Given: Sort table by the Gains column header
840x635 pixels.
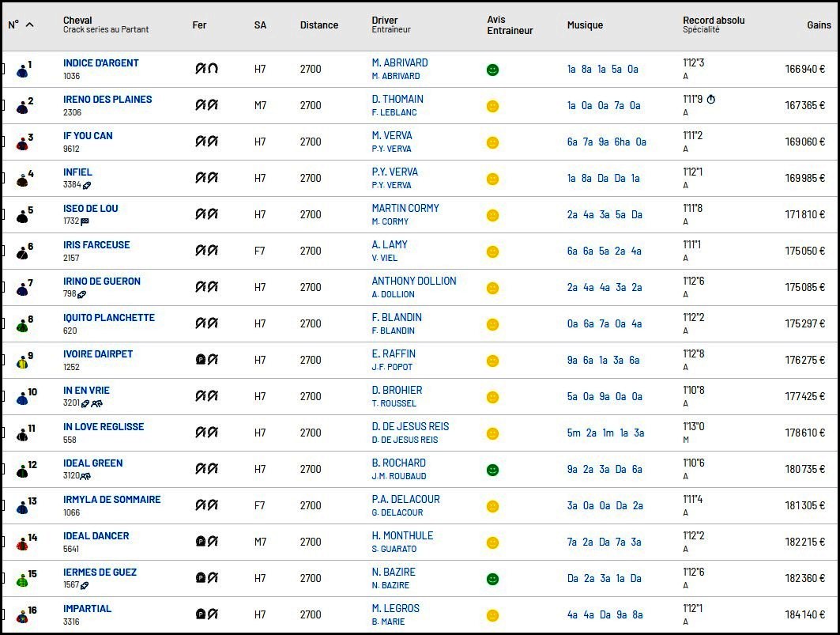Looking at the screenshot, I should coord(819,25).
